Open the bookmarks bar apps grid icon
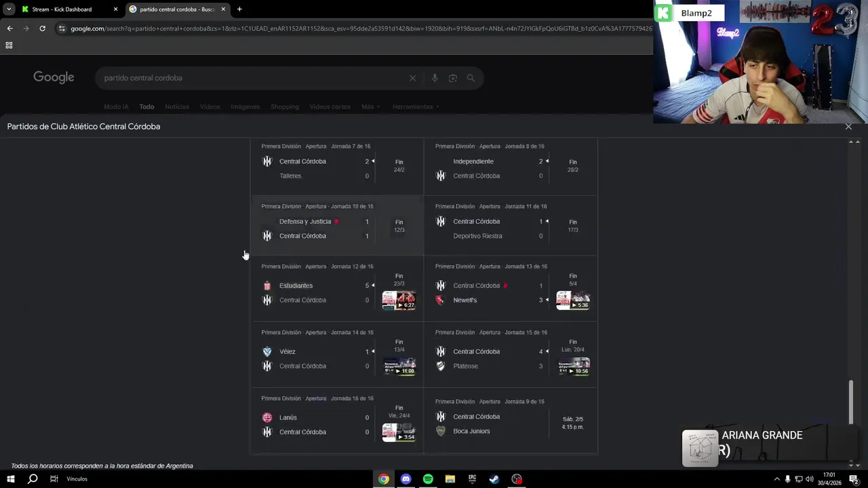Screen dimensions: 868x488 [x=9, y=45]
